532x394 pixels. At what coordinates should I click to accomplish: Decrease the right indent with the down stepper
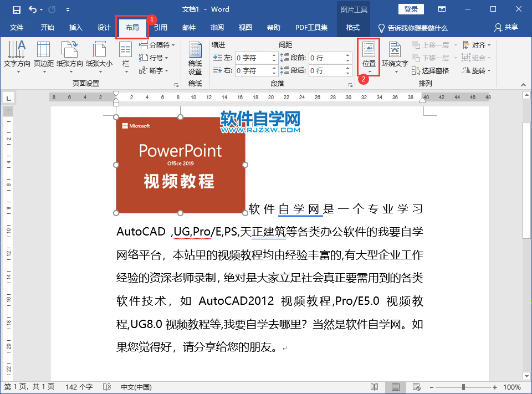pyautogui.click(x=274, y=73)
